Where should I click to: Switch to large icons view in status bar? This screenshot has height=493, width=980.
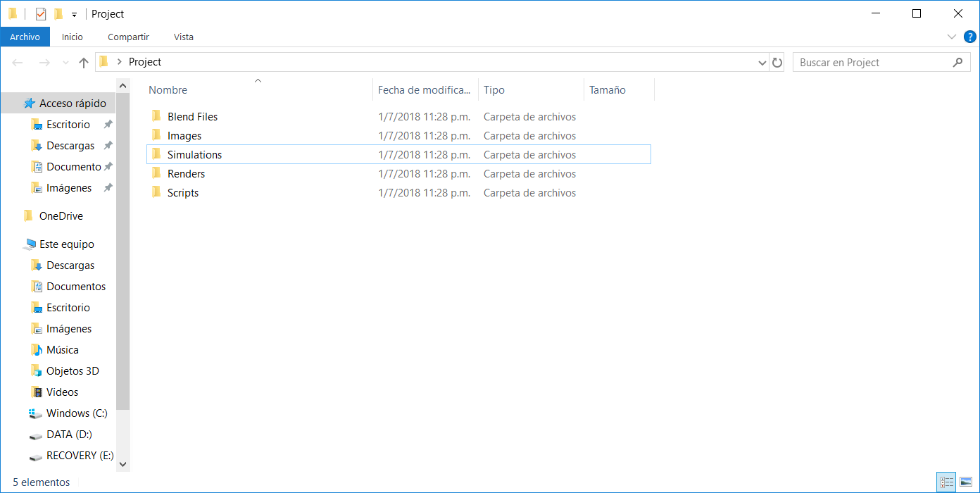click(x=966, y=482)
